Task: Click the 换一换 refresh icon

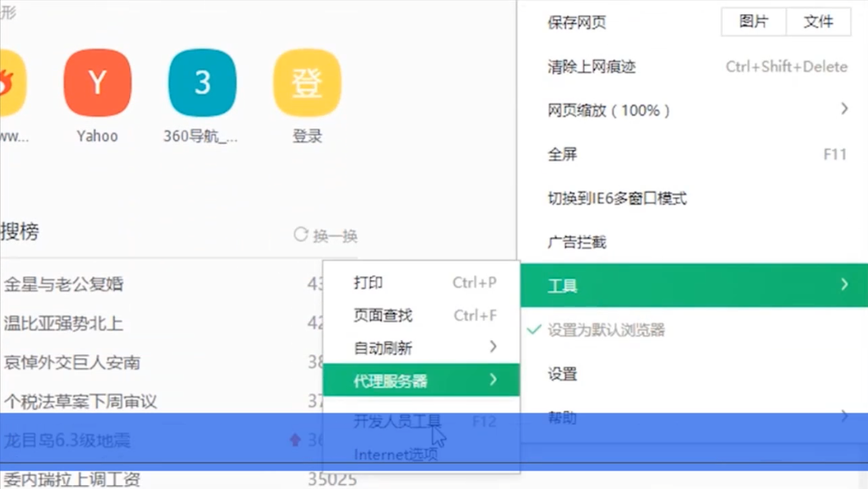Action: [300, 235]
